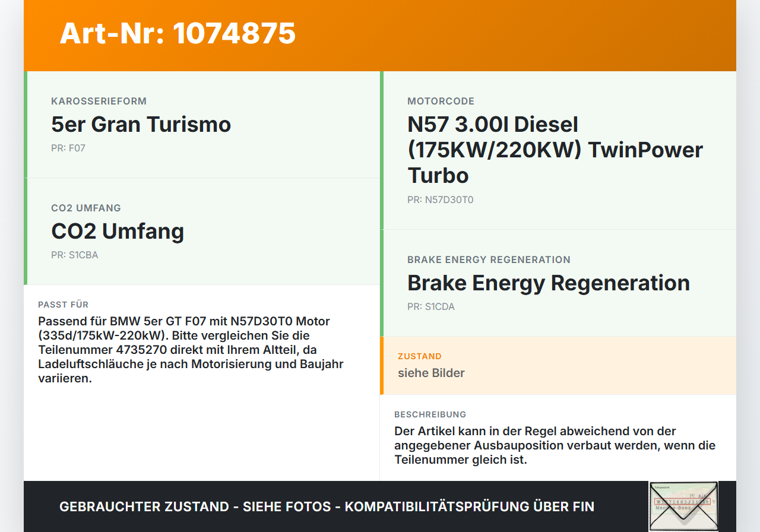This screenshot has width=760, height=532.
Task: Click the "GEBRAUCHTER ZUSTAND - SIEHE FOTOS" footer text
Action: 327,506
